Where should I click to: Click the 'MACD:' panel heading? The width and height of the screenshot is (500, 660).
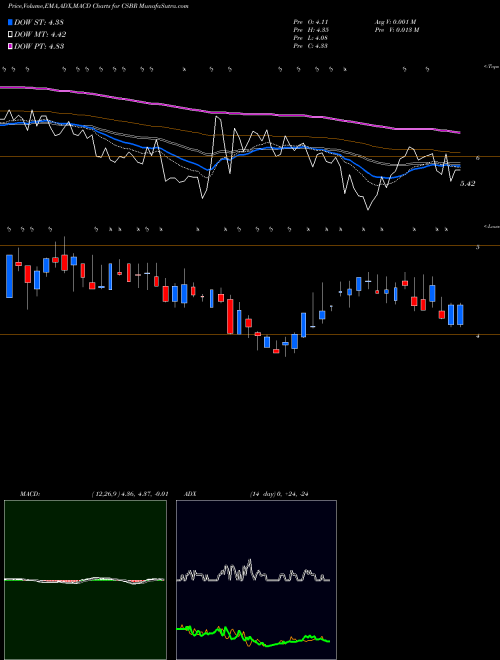[30, 494]
